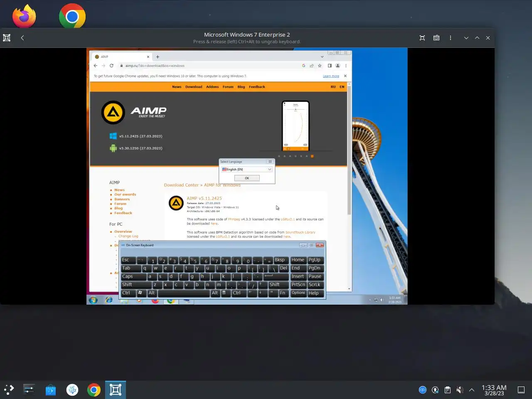Image resolution: width=532 pixels, height=399 pixels.
Task: Switch site language to RU
Action: (x=333, y=87)
